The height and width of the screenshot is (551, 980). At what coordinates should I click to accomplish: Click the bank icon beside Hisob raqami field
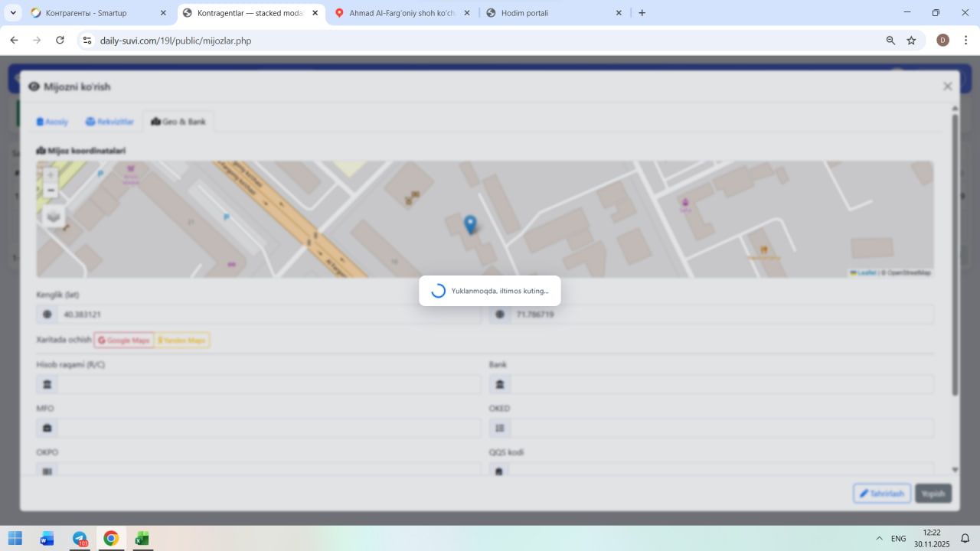point(47,384)
